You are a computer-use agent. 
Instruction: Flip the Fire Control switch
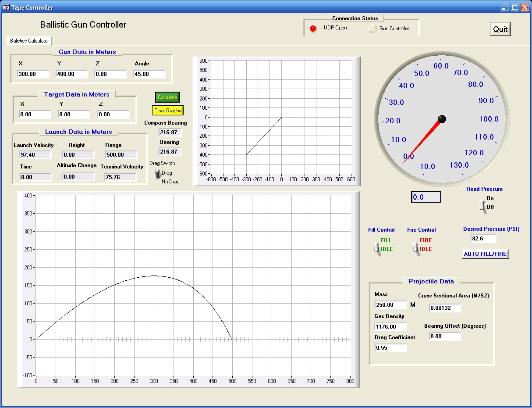pyautogui.click(x=415, y=247)
